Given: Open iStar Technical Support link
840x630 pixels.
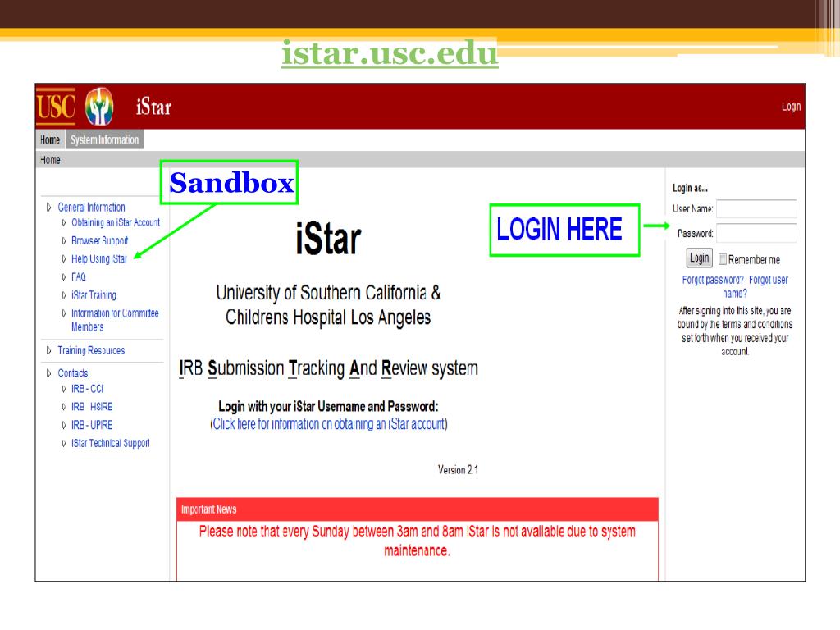Looking at the screenshot, I should click(111, 443).
